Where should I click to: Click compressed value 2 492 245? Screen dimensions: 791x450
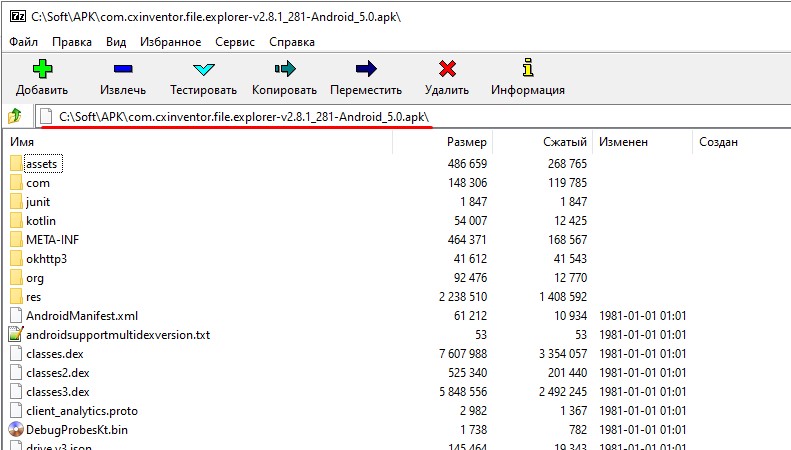tap(563, 391)
